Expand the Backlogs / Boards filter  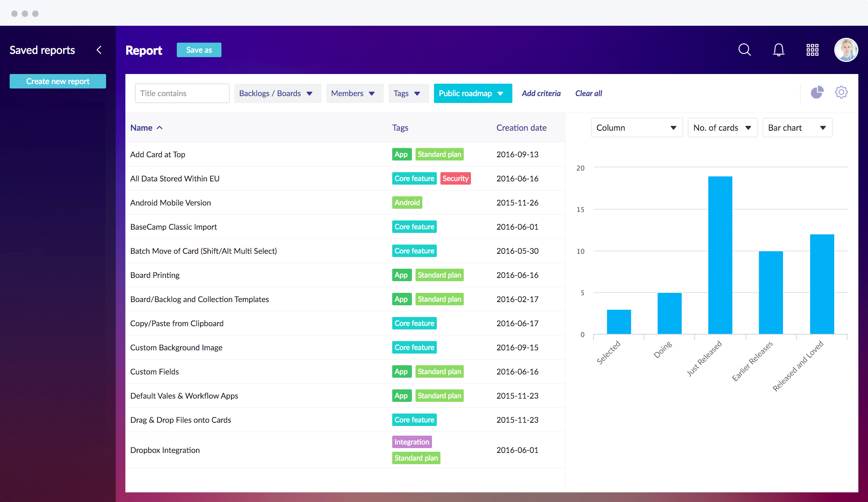277,93
